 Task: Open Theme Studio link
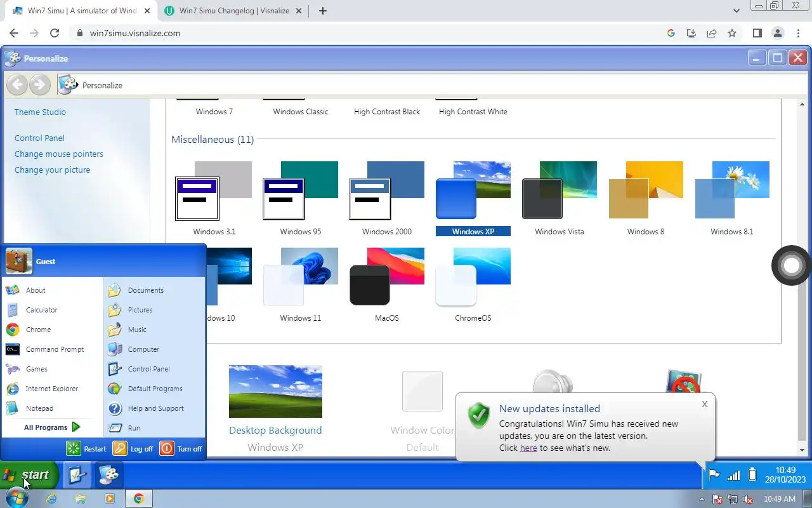(40, 112)
